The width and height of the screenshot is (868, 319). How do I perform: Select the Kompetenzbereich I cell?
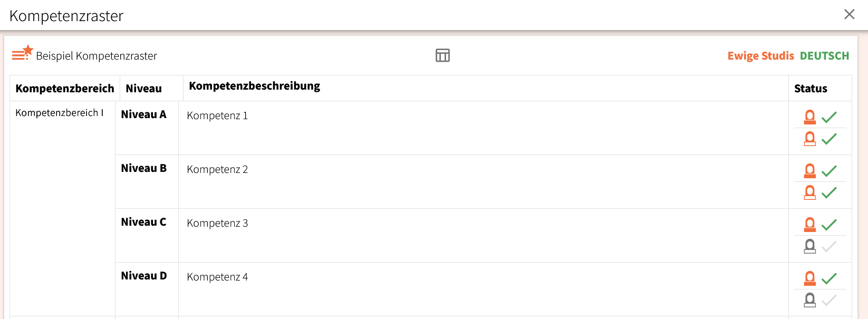tap(59, 113)
